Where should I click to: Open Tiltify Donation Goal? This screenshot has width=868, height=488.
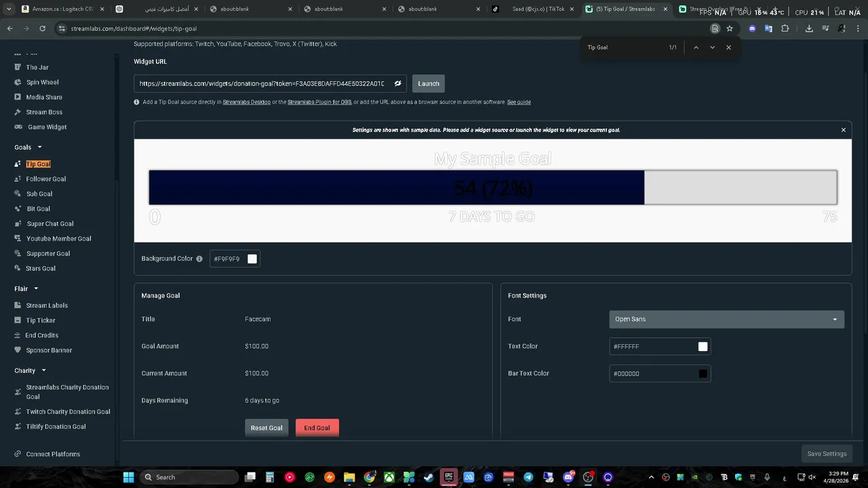click(56, 426)
